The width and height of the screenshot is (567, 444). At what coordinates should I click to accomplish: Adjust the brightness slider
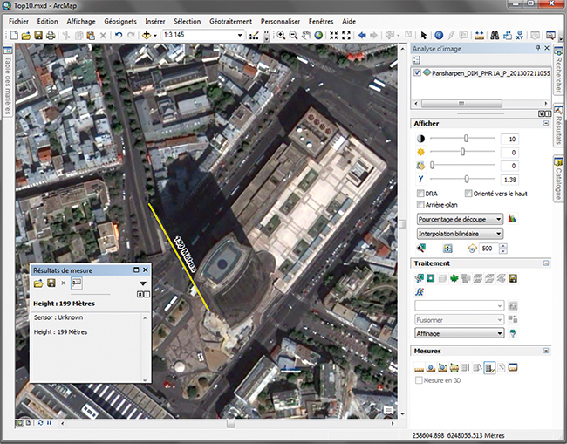pyautogui.click(x=462, y=151)
